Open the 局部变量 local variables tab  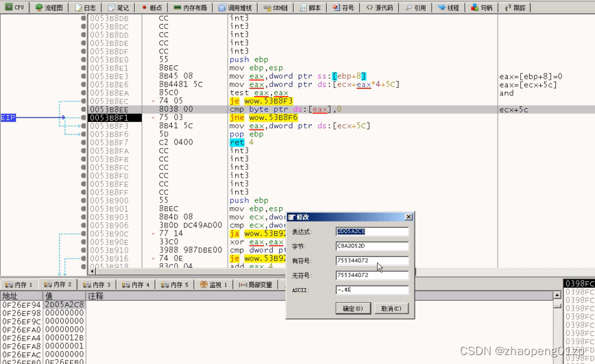(256, 284)
